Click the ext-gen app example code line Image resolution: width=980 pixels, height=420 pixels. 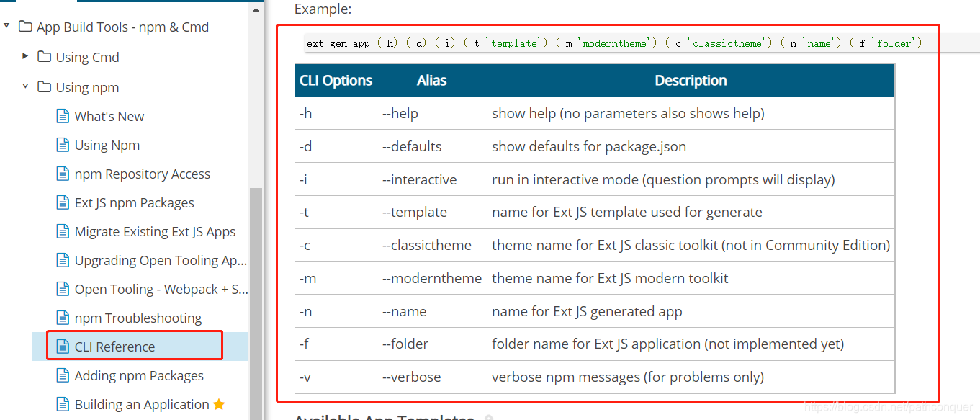[x=614, y=43]
